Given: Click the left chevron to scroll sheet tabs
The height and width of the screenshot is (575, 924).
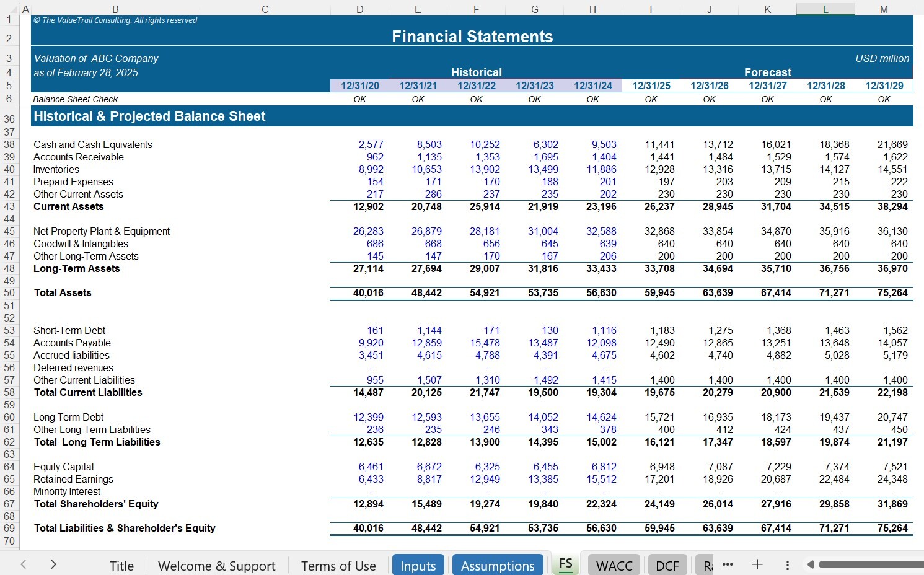Looking at the screenshot, I should click(23, 564).
